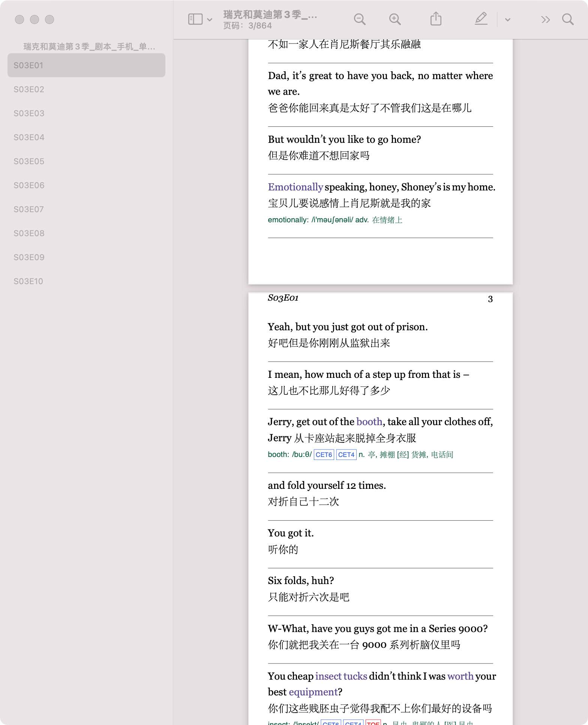
Task: Go to chapter S03E03
Action: point(86,113)
